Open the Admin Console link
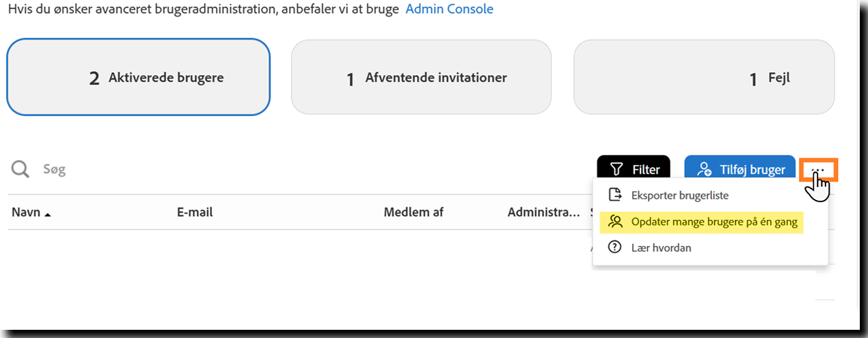 (449, 10)
